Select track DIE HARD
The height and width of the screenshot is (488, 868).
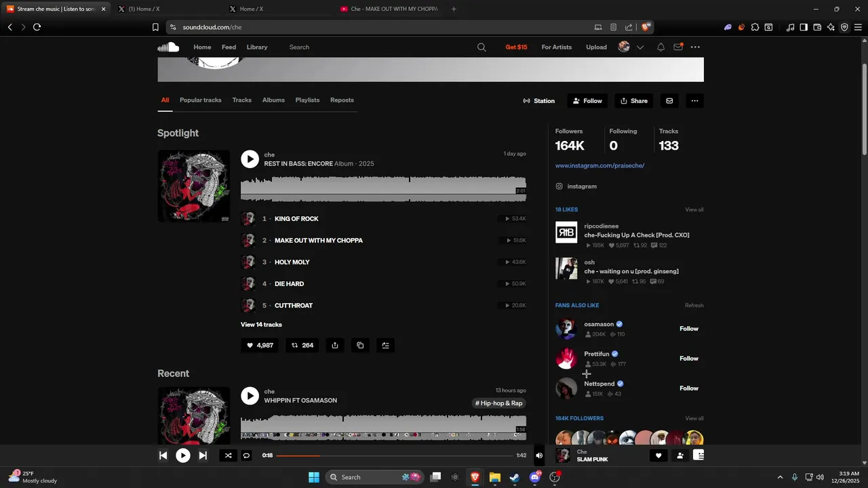(289, 284)
